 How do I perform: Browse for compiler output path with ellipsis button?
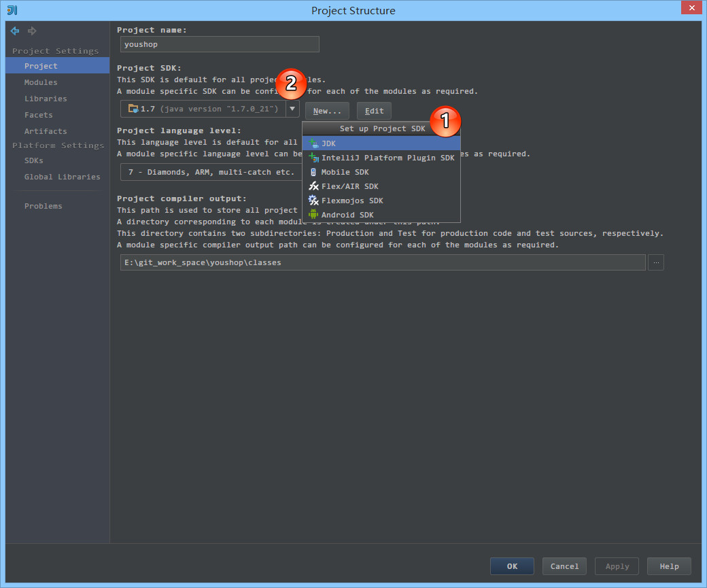coord(655,262)
